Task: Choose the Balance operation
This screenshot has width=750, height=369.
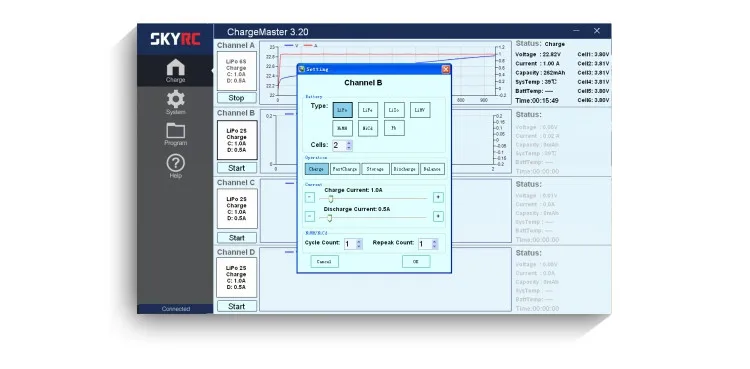Action: 432,169
